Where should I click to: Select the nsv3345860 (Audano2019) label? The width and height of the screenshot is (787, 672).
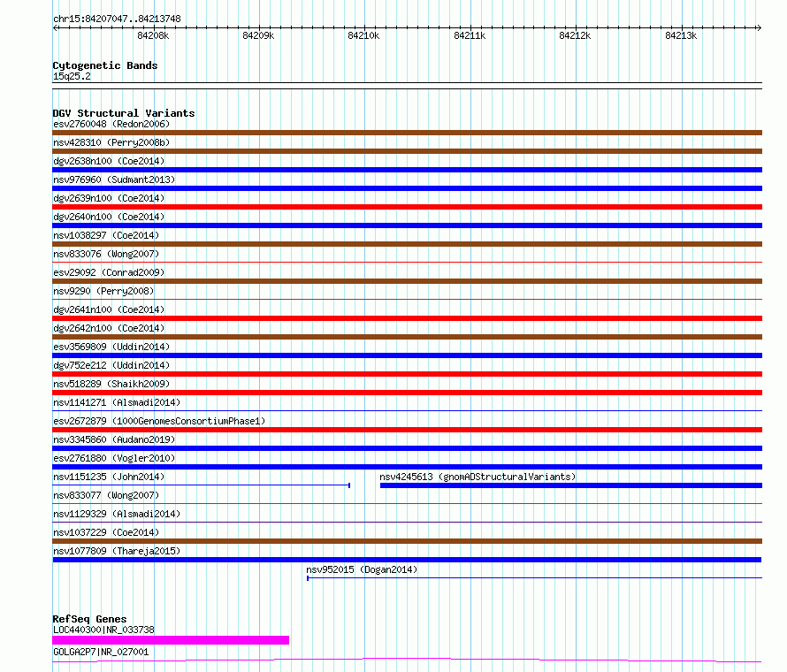coord(114,439)
